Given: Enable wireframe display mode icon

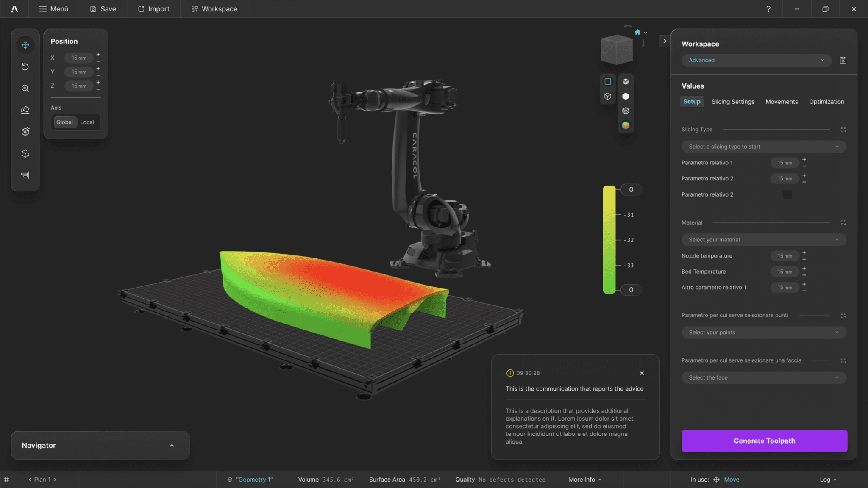Looking at the screenshot, I should pos(626,111).
